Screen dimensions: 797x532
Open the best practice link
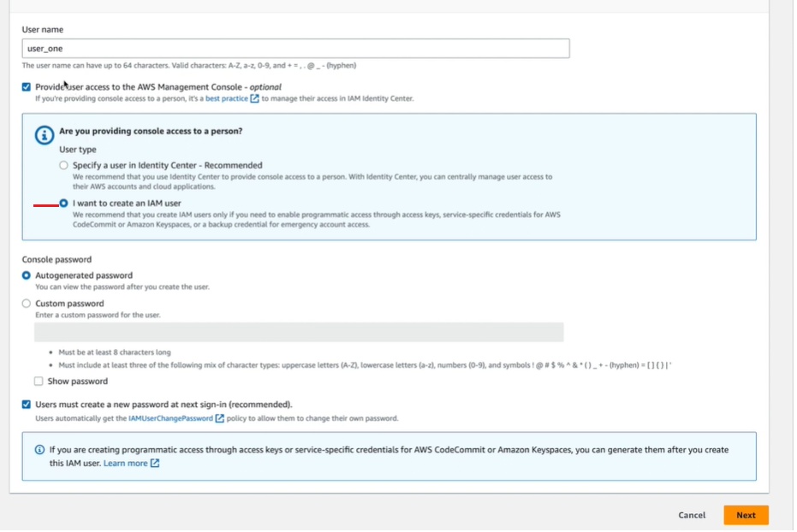tap(226, 98)
